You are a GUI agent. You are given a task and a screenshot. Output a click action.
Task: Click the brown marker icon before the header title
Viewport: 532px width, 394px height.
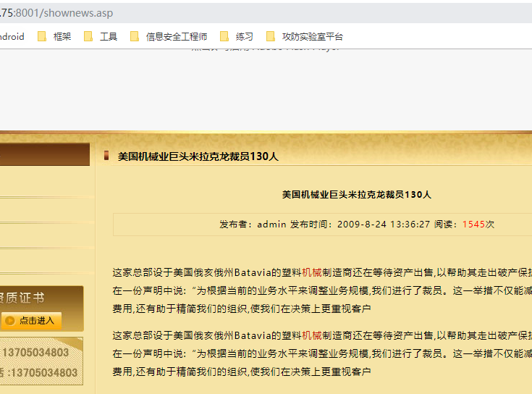[x=106, y=156]
